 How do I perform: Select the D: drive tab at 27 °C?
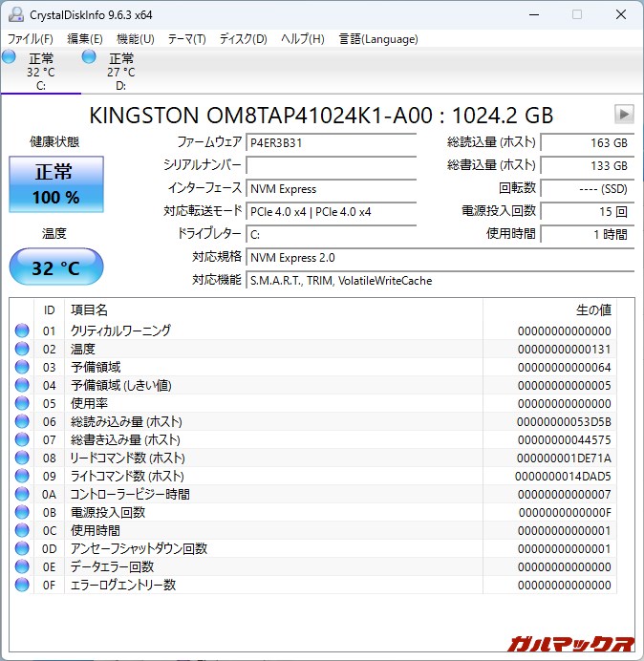pos(119,72)
